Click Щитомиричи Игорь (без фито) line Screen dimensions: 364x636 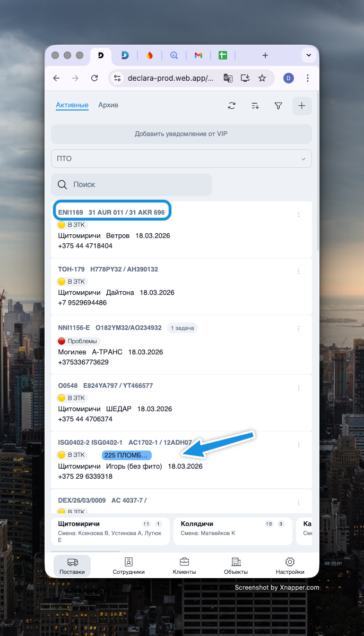pos(131,467)
